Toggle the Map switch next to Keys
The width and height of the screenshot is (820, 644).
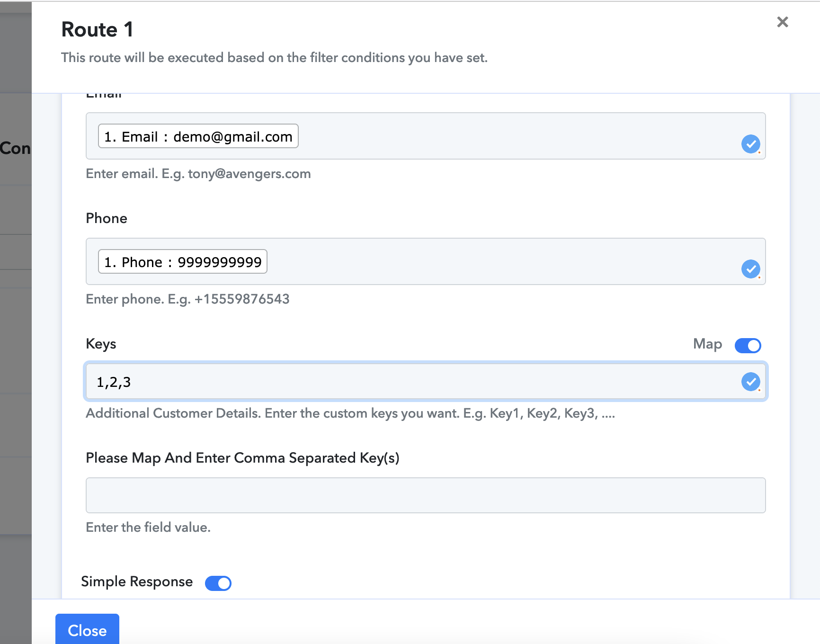[748, 345]
